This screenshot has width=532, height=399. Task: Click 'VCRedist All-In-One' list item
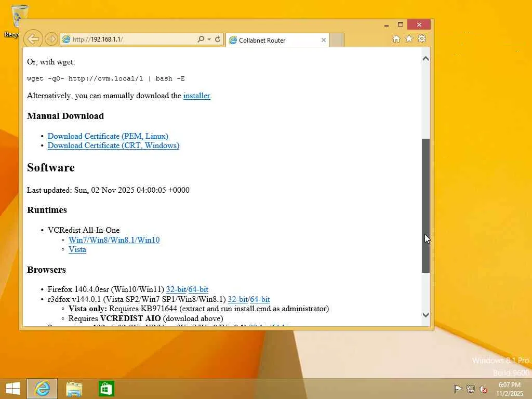pos(84,230)
